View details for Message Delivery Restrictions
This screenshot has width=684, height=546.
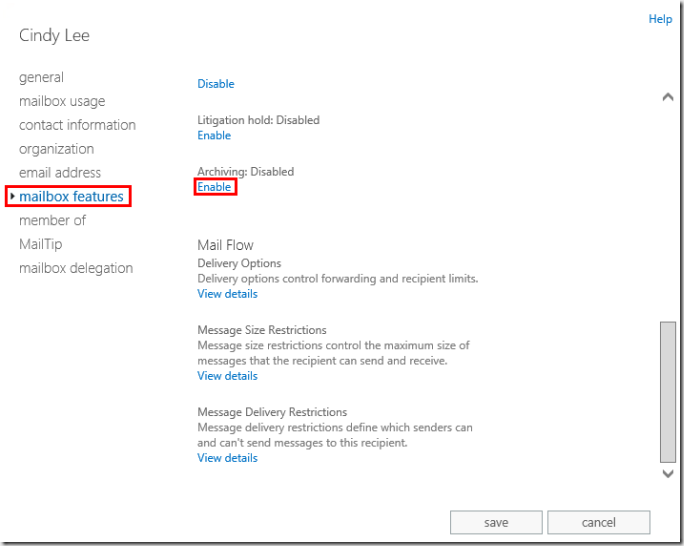click(x=227, y=458)
